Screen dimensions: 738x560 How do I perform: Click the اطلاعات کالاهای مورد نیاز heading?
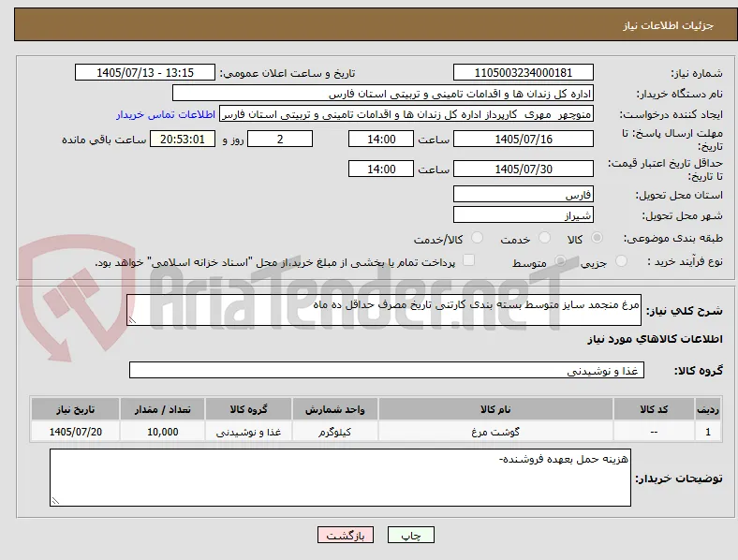coord(655,339)
